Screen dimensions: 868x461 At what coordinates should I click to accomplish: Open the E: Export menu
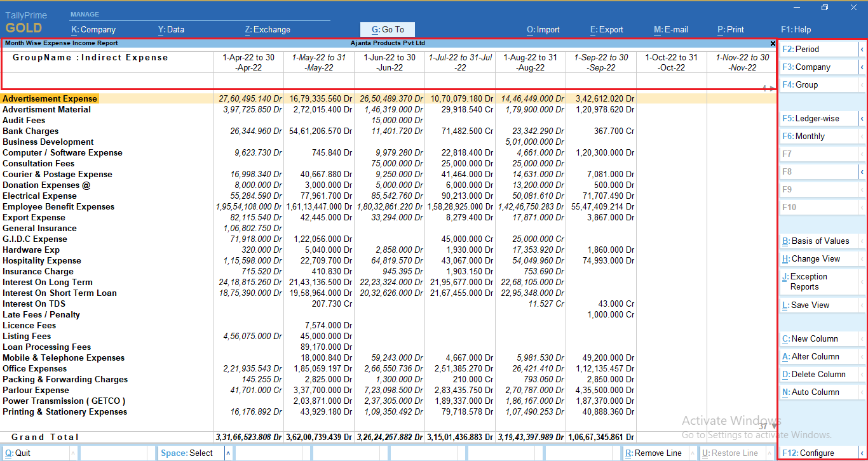(606, 29)
